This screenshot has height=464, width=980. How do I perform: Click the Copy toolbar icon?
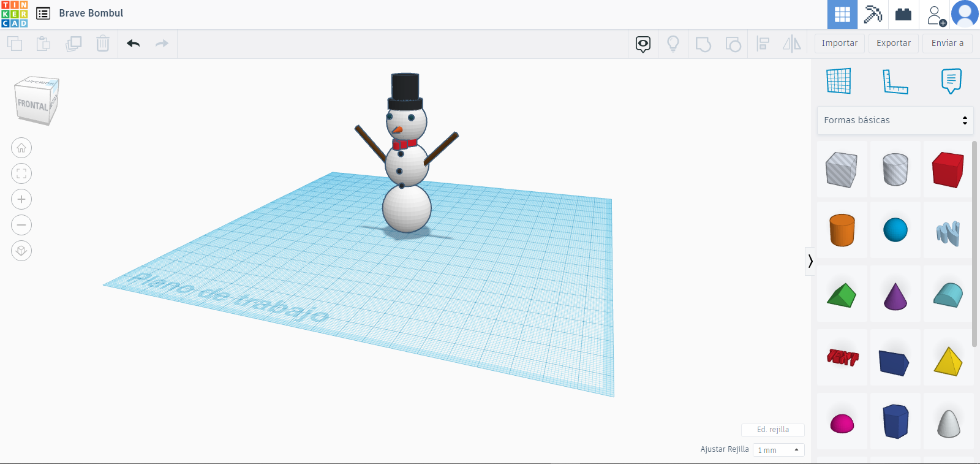pos(15,44)
